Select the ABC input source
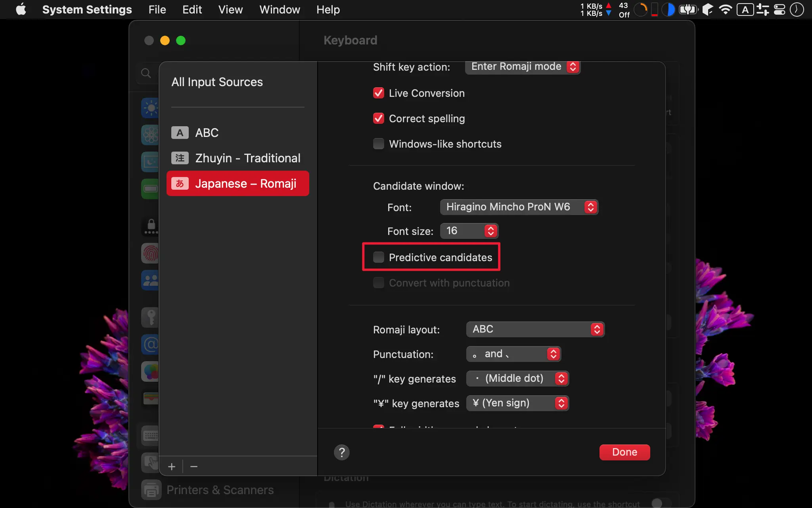The image size is (812, 508). (x=237, y=133)
